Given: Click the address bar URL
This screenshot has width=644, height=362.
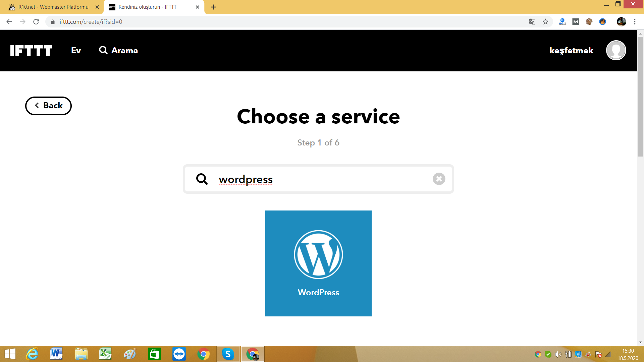Looking at the screenshot, I should 91,22.
